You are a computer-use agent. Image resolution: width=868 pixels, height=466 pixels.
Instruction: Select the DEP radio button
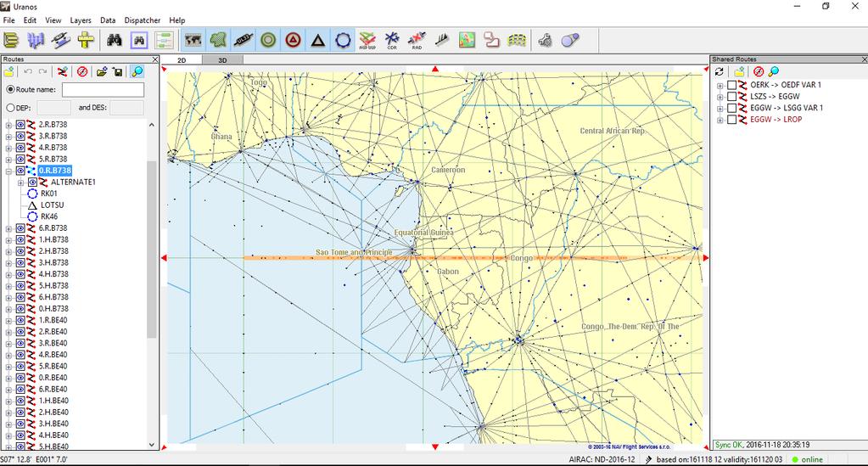10,108
